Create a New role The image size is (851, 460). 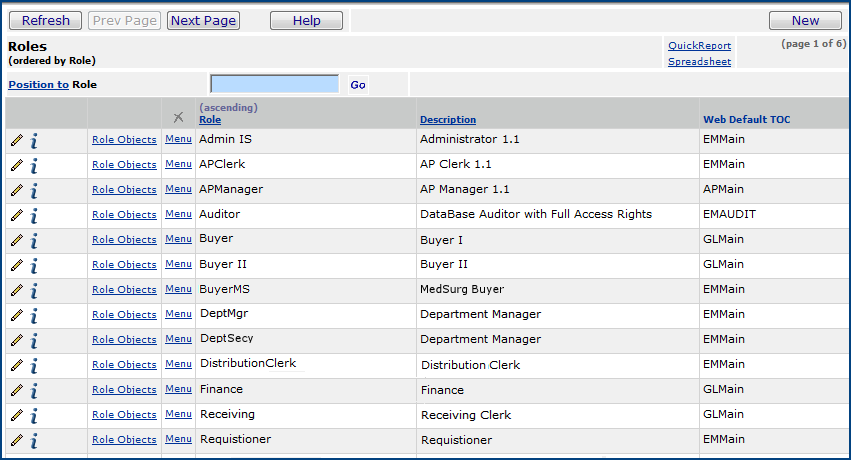(804, 21)
